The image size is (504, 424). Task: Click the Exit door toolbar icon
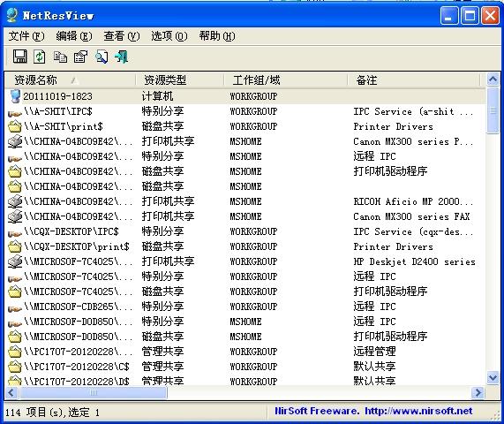coord(122,57)
